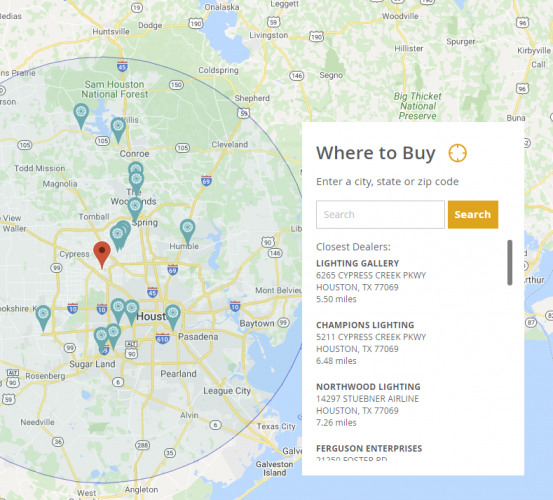Select the dealer pin near Humble
The height and width of the screenshot is (500, 553).
[x=188, y=231]
